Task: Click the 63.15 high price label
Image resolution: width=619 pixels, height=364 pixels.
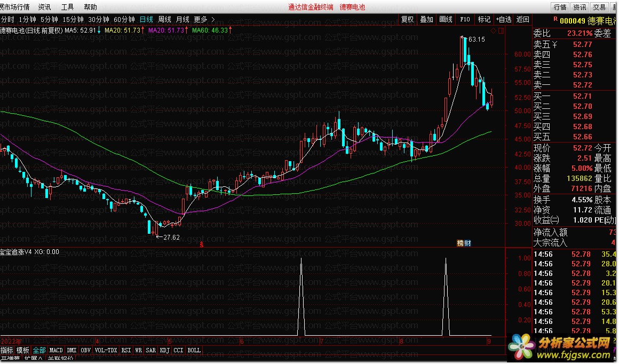Action: pos(477,39)
